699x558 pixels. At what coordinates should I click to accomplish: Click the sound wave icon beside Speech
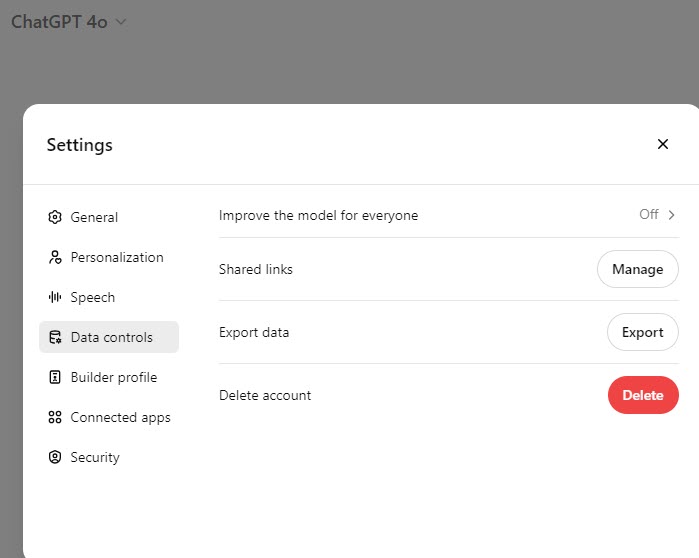[x=55, y=297]
